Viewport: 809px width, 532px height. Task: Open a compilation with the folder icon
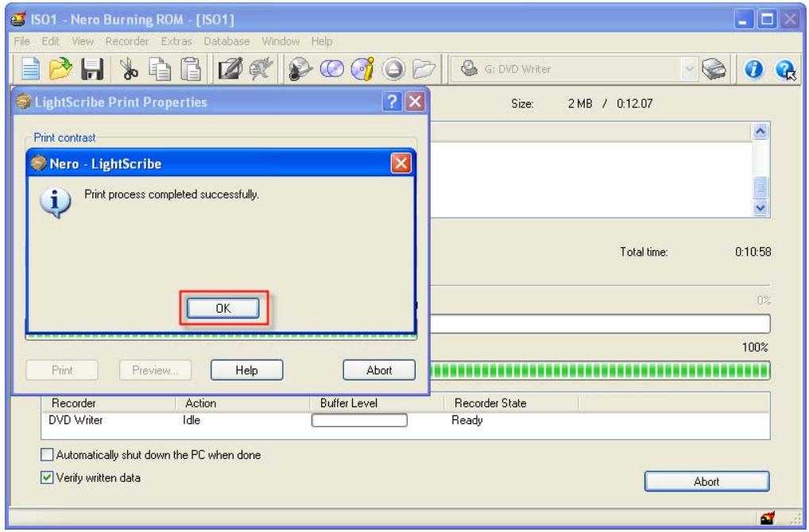[60, 68]
